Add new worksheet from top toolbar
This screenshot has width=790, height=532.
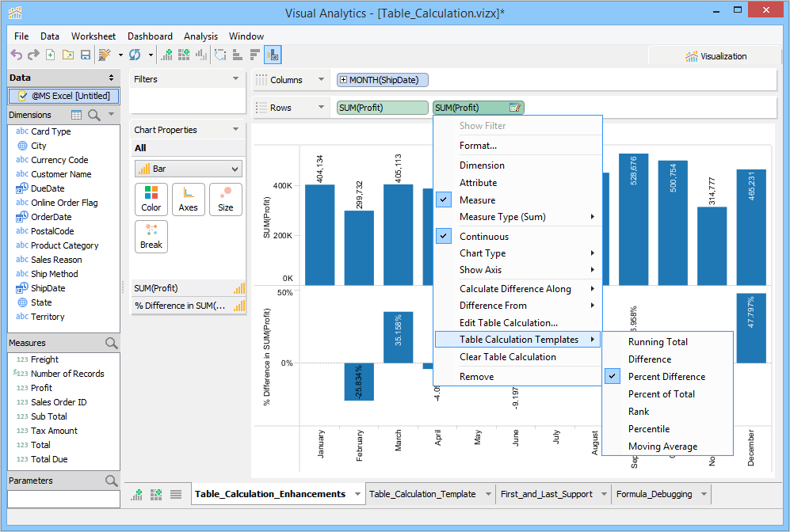click(x=166, y=55)
